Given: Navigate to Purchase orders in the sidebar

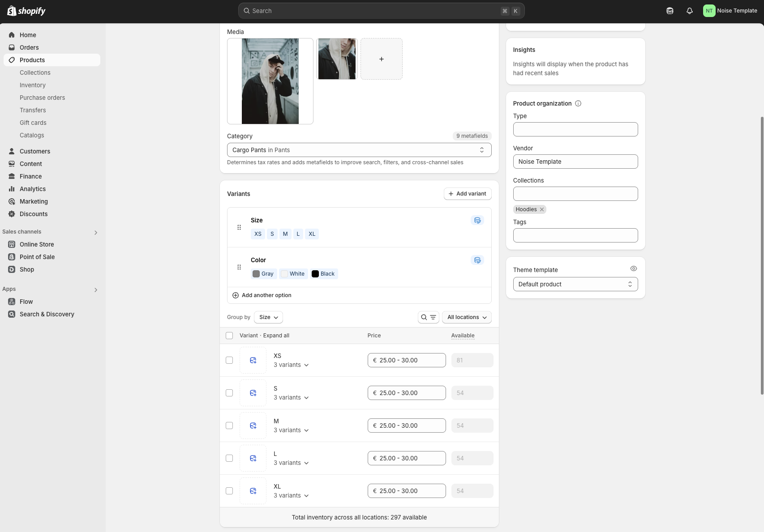Looking at the screenshot, I should click(42, 98).
